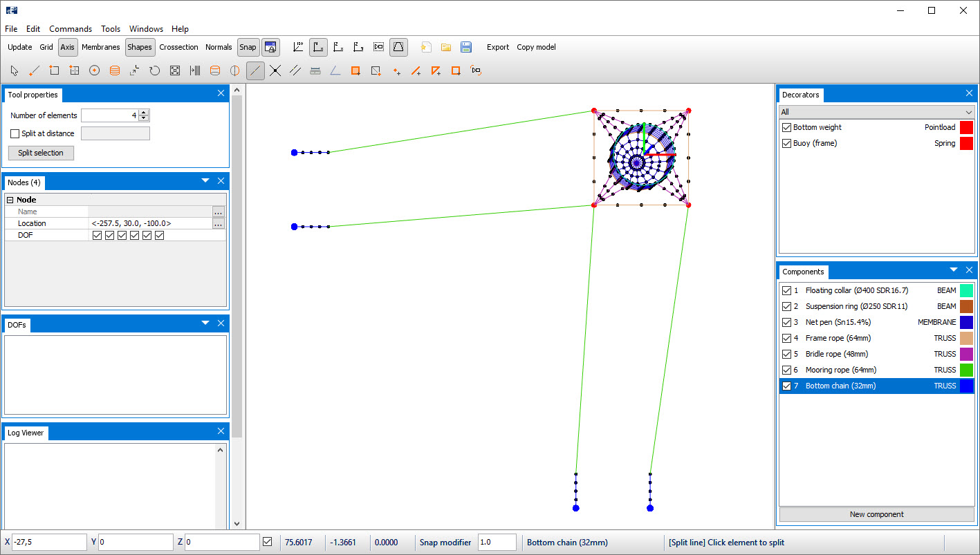Open the Tools menu

point(111,29)
